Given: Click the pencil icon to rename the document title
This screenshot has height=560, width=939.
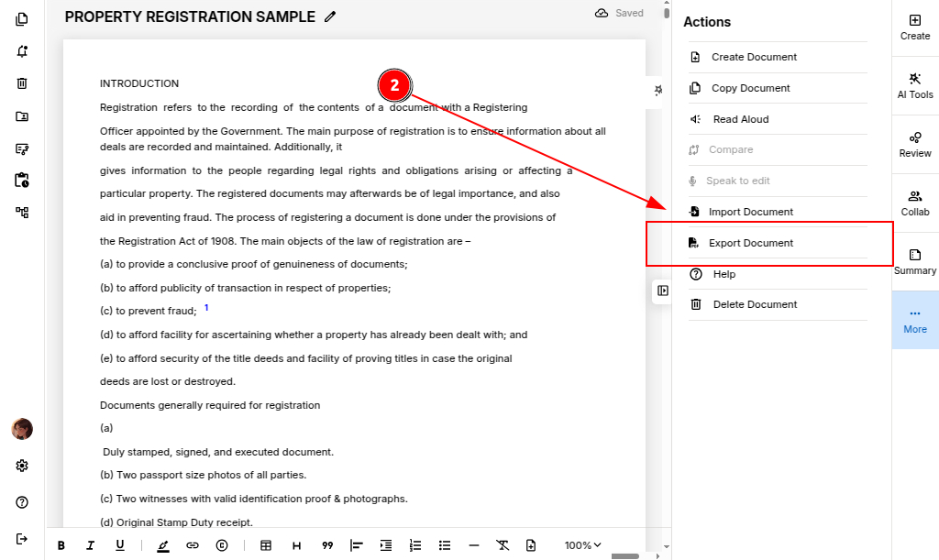Looking at the screenshot, I should [x=330, y=16].
